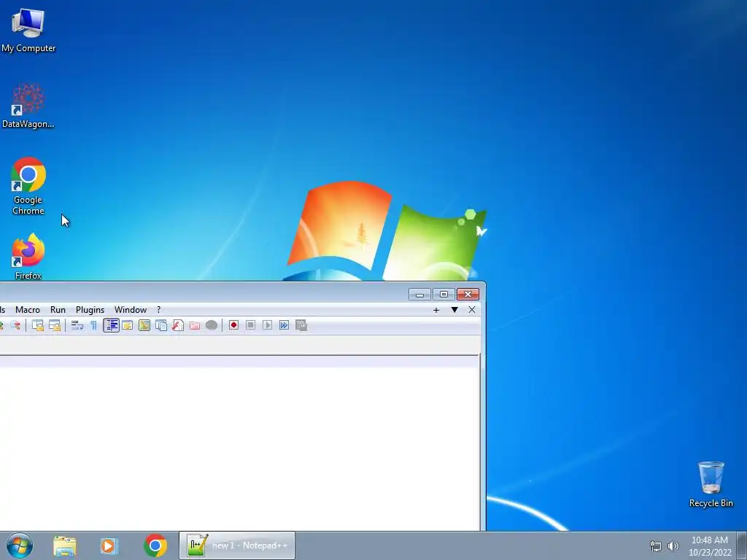Toggle show all characters pilcrow icon

click(93, 326)
